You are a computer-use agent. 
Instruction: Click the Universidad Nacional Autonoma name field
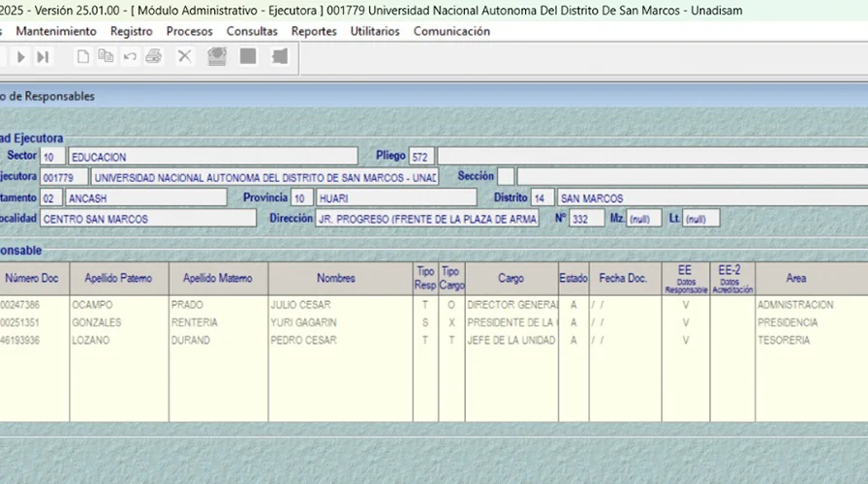tap(264, 177)
